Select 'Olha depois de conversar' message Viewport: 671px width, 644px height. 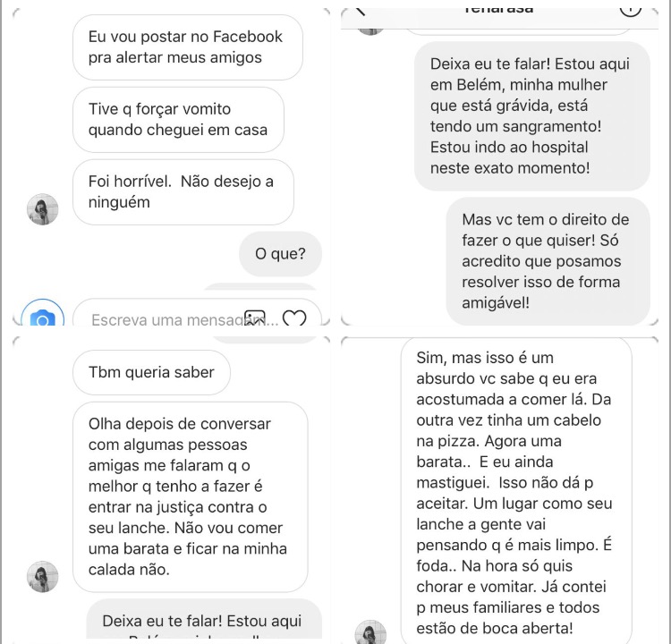pyautogui.click(x=190, y=496)
